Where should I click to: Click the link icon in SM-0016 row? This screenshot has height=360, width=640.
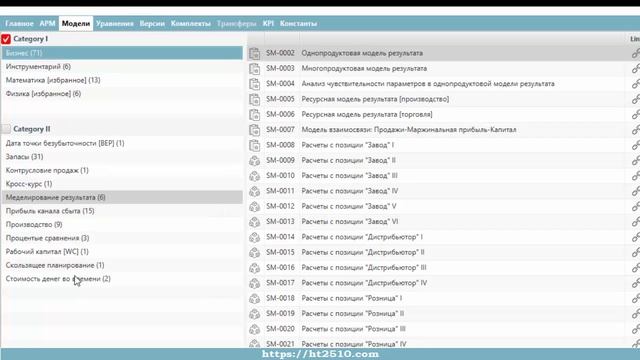(636, 268)
